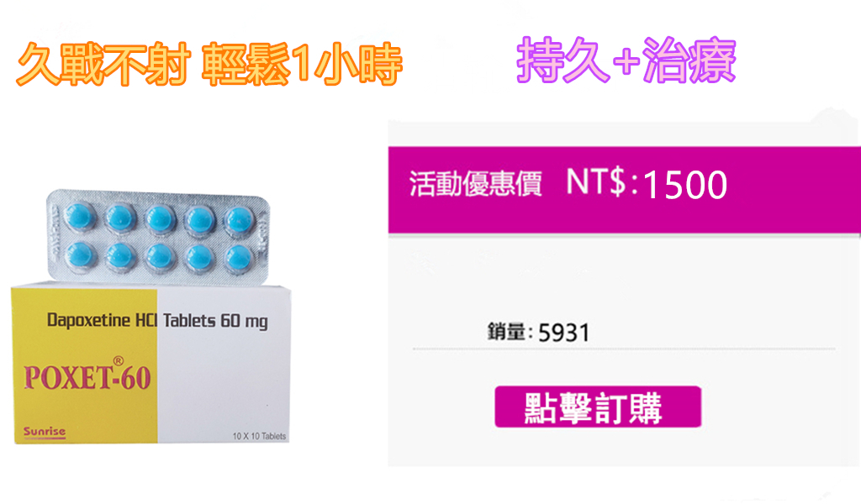Click the blue tablet blister pack
Screen dimensions: 861x504
(158, 237)
